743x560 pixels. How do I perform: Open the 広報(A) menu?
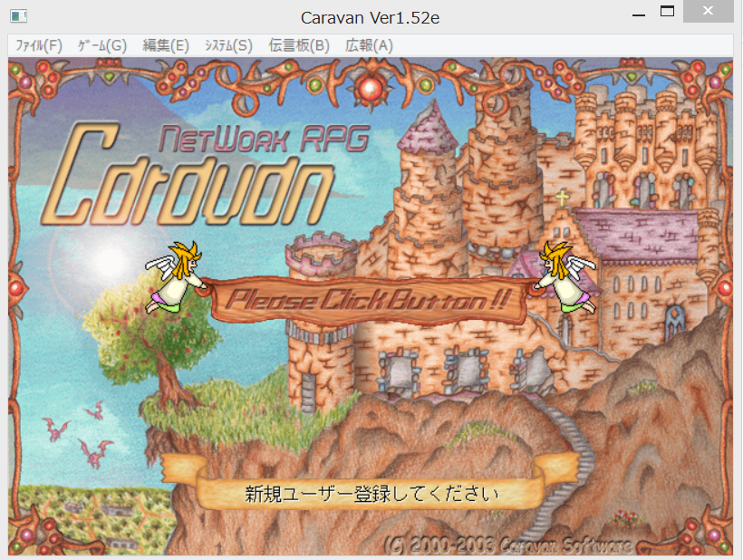click(369, 45)
